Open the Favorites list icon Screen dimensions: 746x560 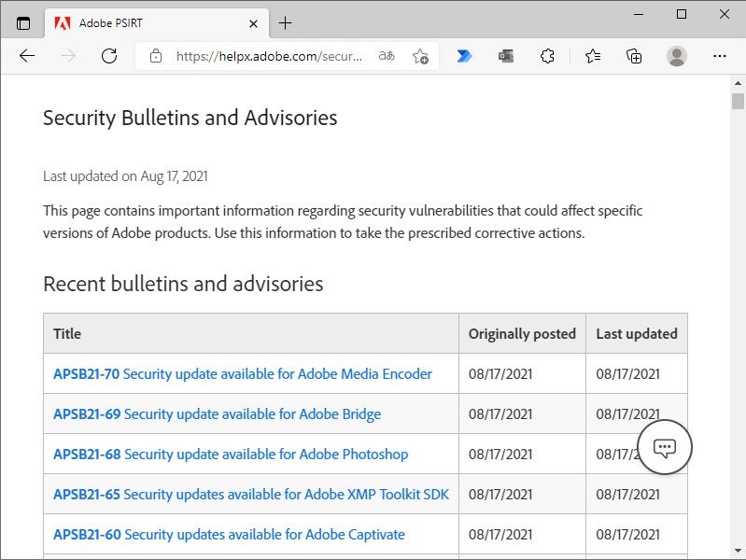[x=593, y=56]
